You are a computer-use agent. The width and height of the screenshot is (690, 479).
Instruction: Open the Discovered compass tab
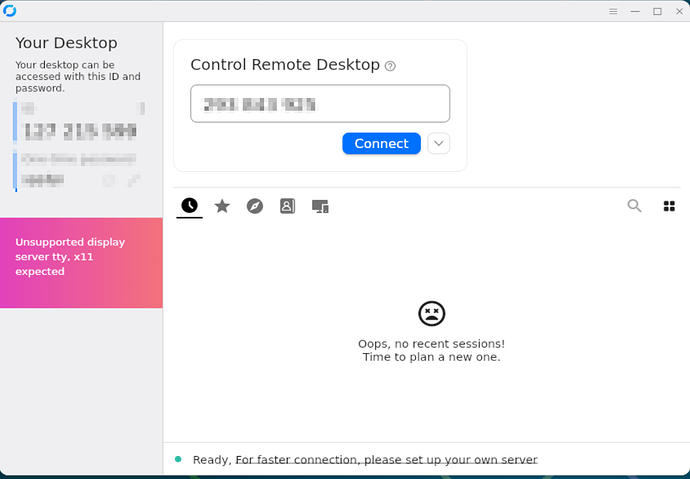(x=255, y=206)
